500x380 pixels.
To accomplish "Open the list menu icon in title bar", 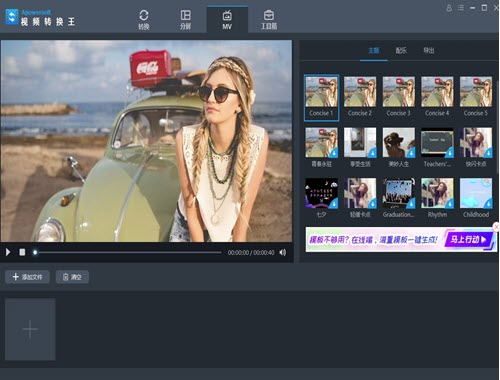I will click(x=461, y=8).
